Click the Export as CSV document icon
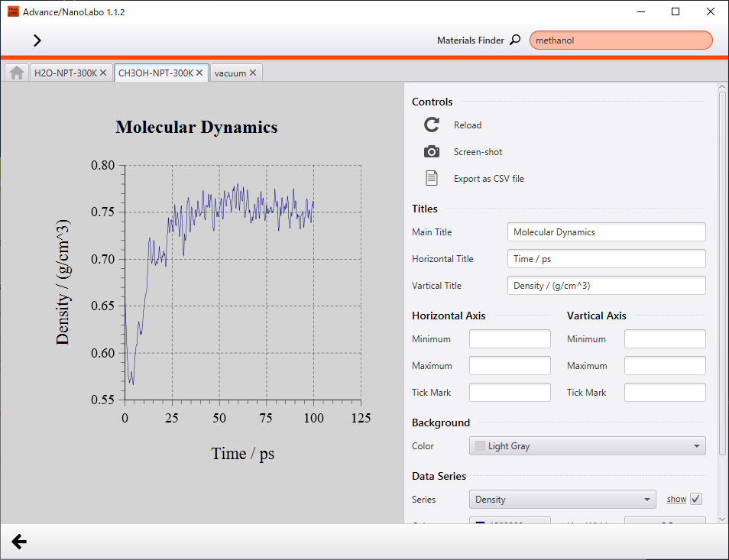729x560 pixels. point(432,178)
